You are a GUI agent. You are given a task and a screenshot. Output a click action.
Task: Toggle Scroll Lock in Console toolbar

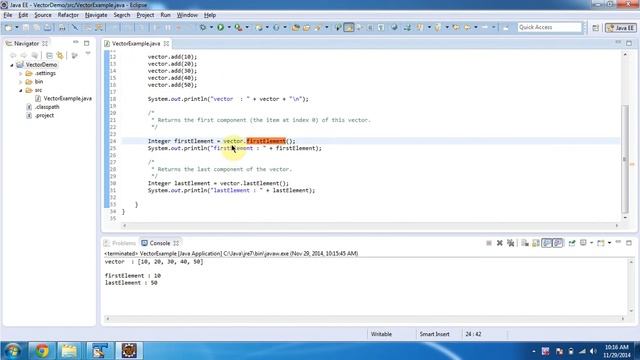click(x=536, y=243)
